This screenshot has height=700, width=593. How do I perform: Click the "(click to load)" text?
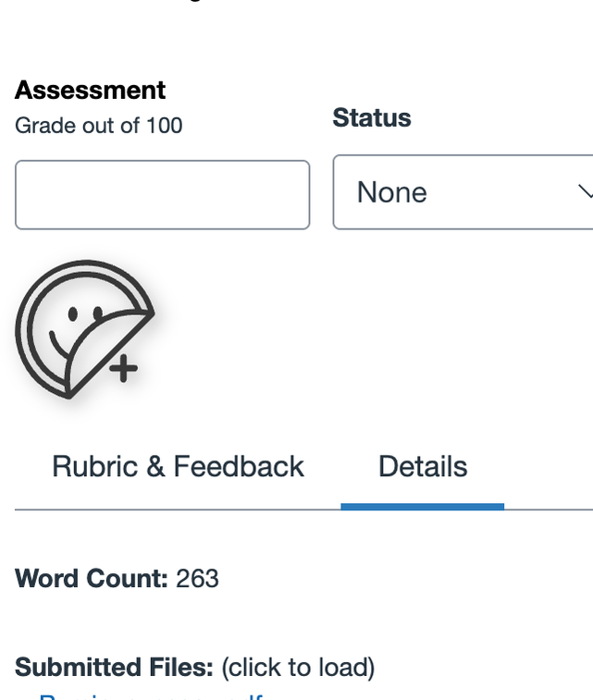point(298,667)
